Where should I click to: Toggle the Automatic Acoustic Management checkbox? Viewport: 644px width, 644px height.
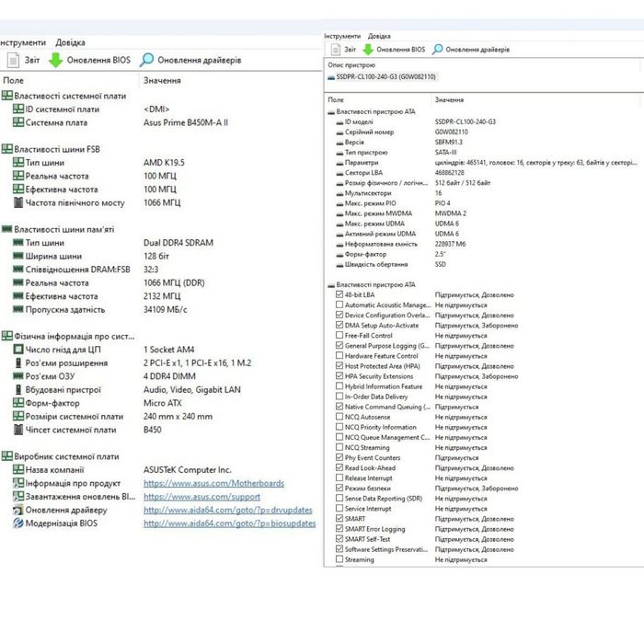[x=339, y=305]
